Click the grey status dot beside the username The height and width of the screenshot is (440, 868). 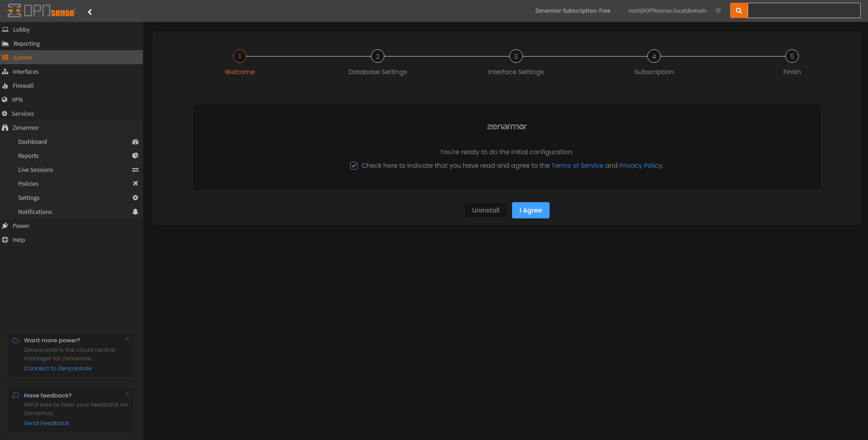point(718,10)
